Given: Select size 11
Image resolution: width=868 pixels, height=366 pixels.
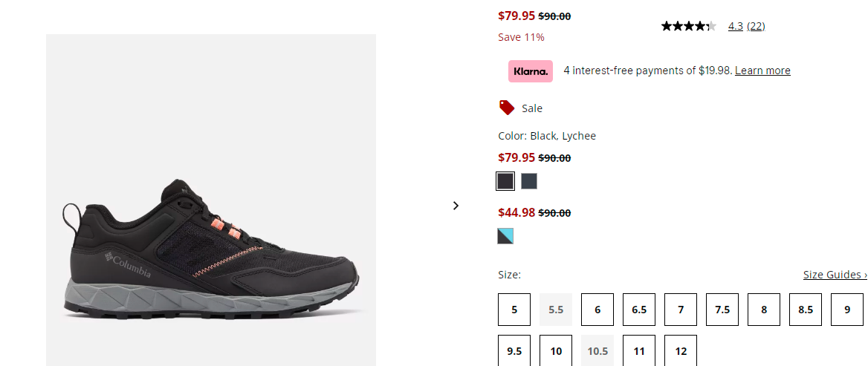Looking at the screenshot, I should (x=639, y=350).
